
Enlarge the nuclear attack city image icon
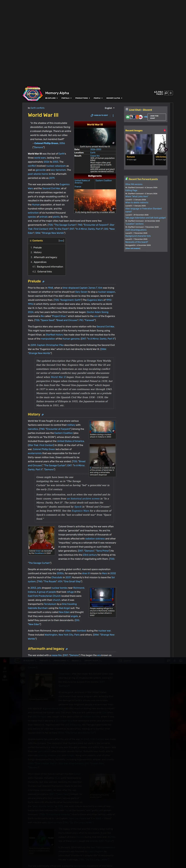[113, 209]
